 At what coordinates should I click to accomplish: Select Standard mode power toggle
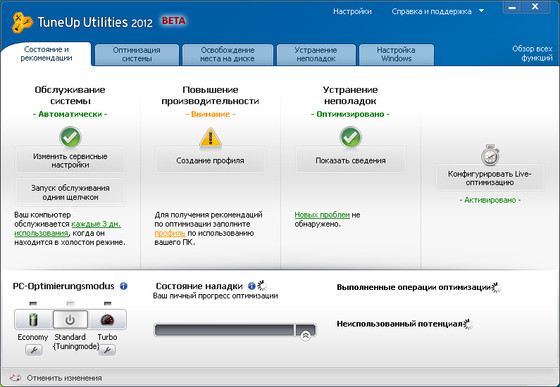70,319
